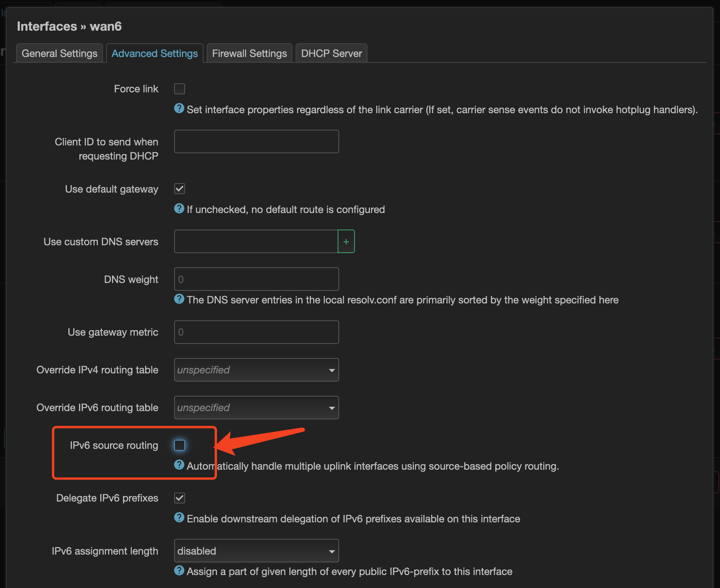Enable the Force link checkbox
Image resolution: width=720 pixels, height=588 pixels.
180,89
